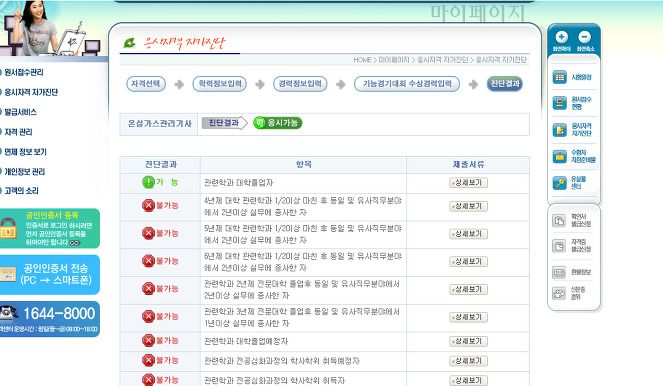Click 상세보기 for 3년제 전문대학 row

(x=468, y=317)
